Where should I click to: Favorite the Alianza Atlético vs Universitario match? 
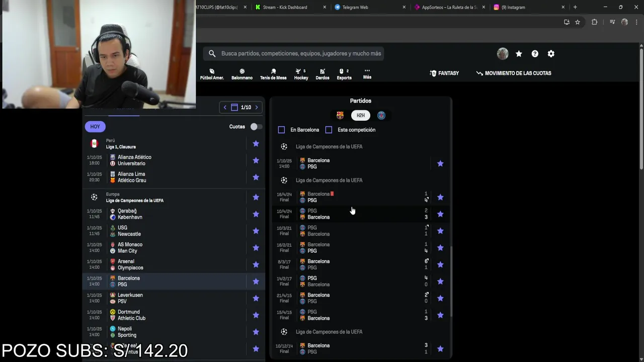256,160
